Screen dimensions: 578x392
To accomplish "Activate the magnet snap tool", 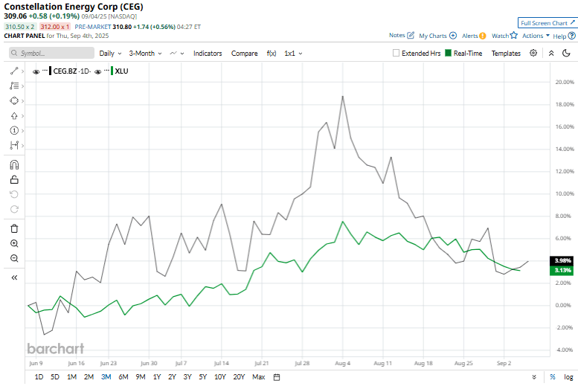I will (14, 164).
